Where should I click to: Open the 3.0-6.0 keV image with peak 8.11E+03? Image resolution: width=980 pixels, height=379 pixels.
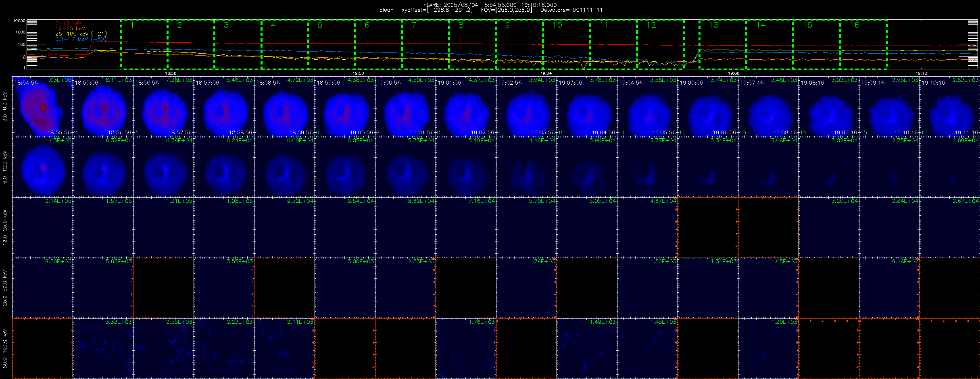[x=103, y=106]
